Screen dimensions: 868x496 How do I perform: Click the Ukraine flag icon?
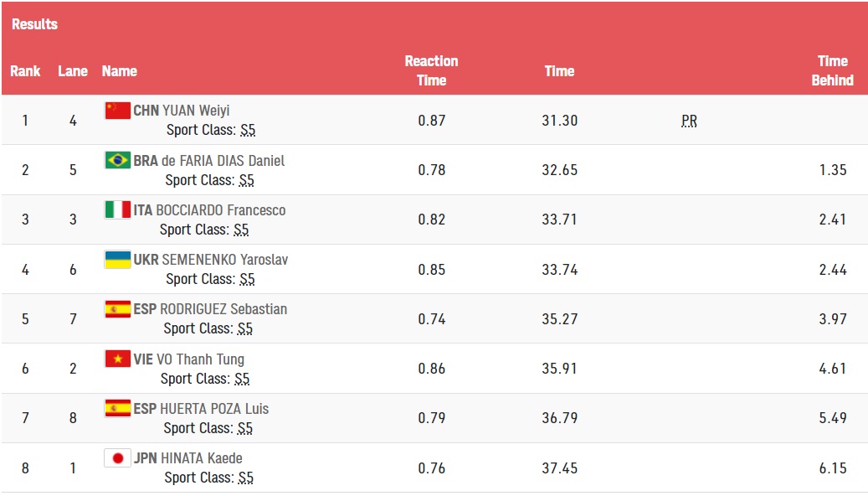117,260
